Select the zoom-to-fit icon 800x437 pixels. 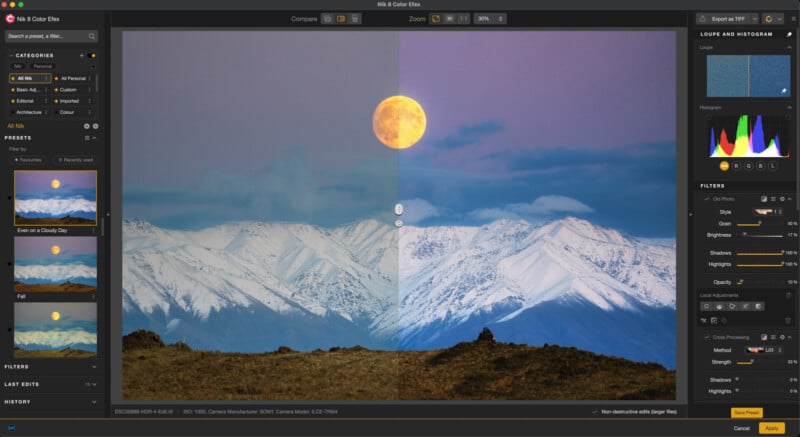point(435,18)
